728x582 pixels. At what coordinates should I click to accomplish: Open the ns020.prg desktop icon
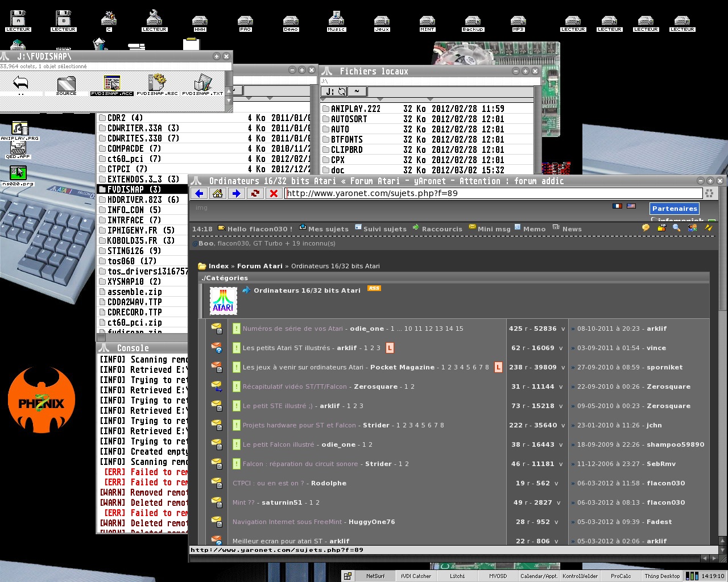(x=18, y=175)
